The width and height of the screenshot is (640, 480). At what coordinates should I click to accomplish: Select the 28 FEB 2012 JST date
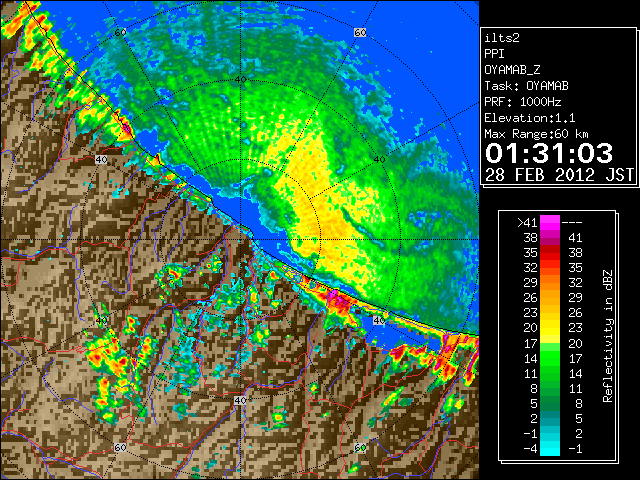pyautogui.click(x=559, y=175)
